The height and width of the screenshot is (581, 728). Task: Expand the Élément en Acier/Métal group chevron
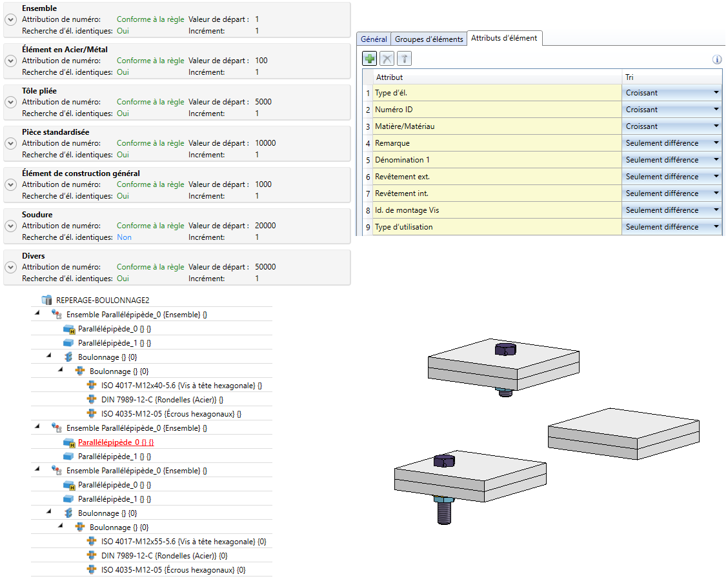point(11,61)
